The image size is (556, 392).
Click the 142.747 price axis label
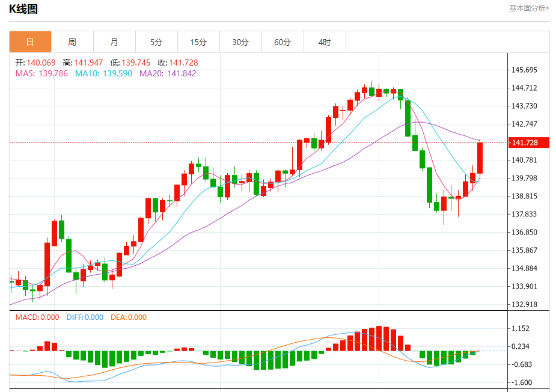click(524, 124)
